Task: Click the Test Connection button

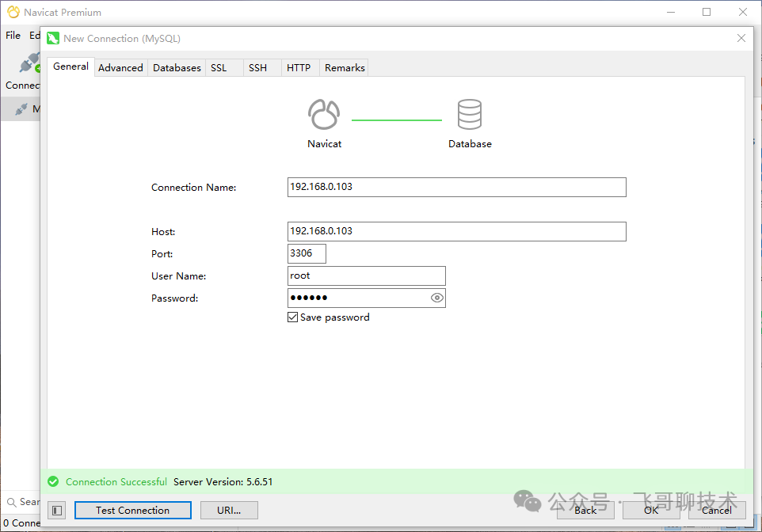Action: pos(132,510)
